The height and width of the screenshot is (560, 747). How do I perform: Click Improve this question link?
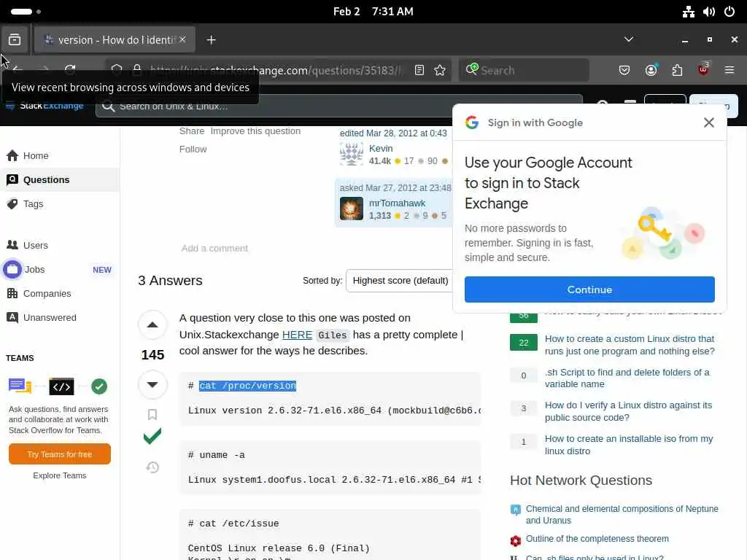tap(255, 131)
